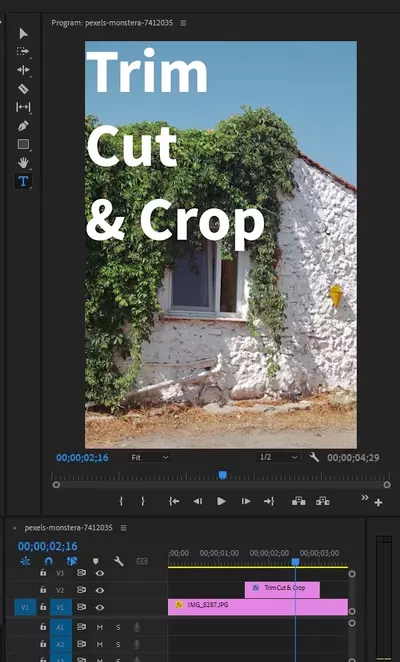
Task: Open the 1/2 playback resolution dropdown
Action: pyautogui.click(x=279, y=457)
